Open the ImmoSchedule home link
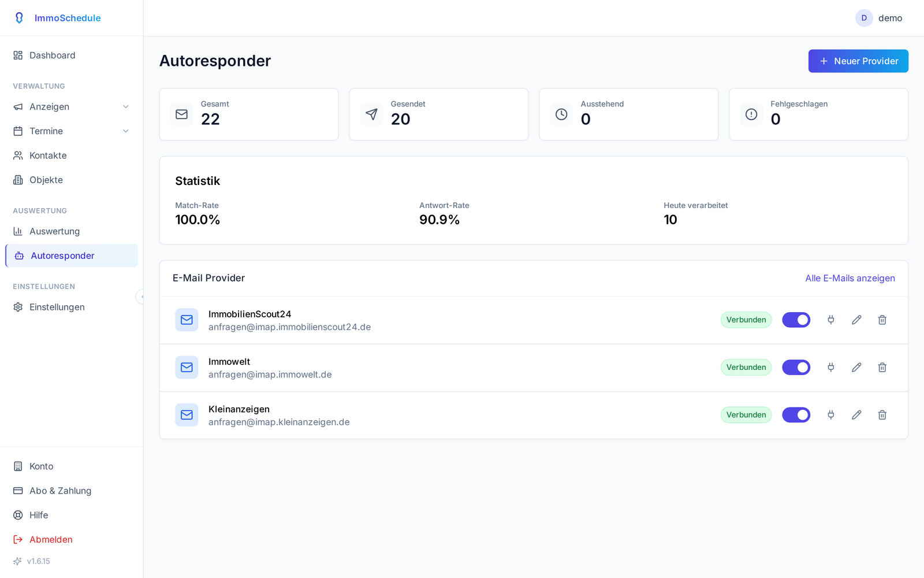The width and height of the screenshot is (924, 578). pos(58,18)
